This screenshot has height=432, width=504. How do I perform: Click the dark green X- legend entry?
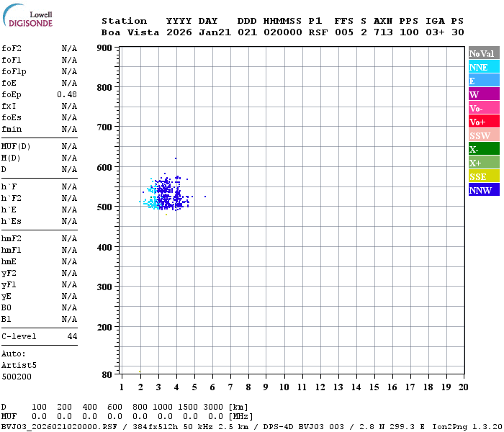coord(484,149)
